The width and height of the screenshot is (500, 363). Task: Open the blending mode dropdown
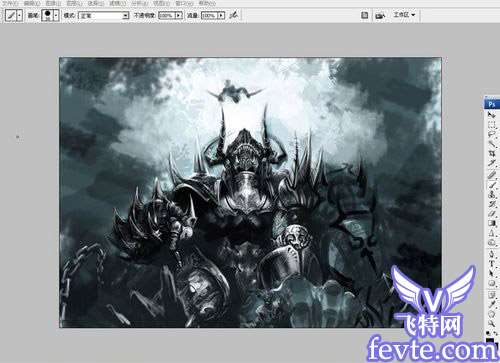[x=103, y=16]
